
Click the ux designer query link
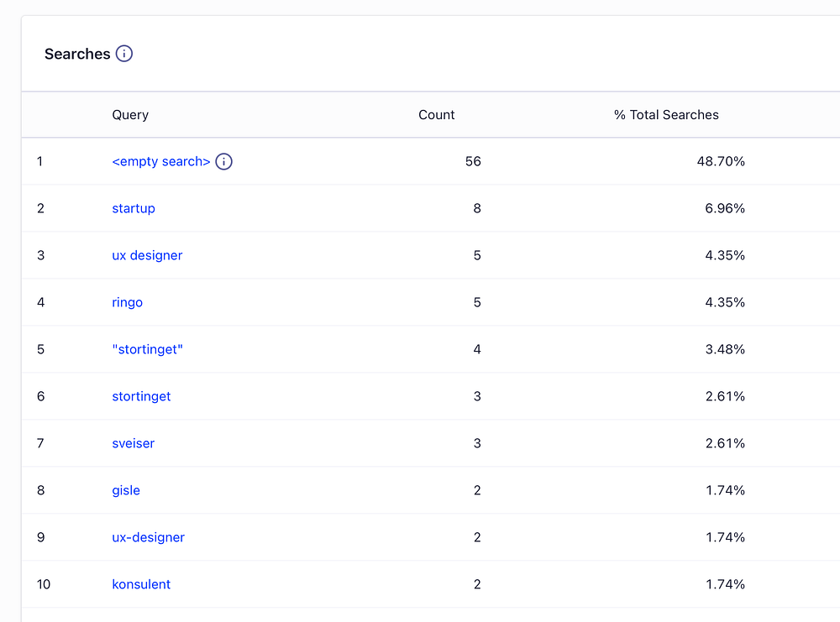pyautogui.click(x=147, y=255)
